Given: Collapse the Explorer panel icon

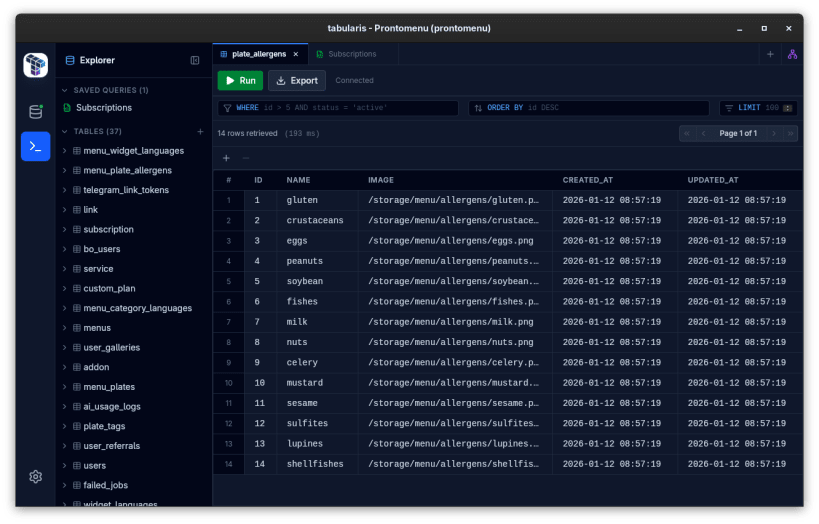Looking at the screenshot, I should pyautogui.click(x=195, y=61).
